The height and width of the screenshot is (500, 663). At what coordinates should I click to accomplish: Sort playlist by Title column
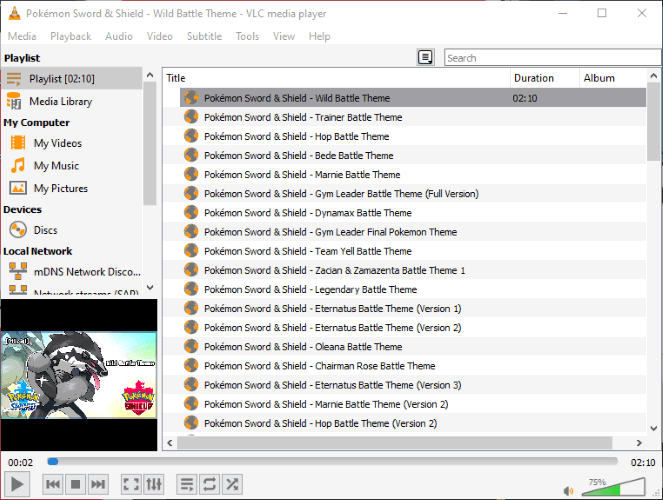click(337, 78)
